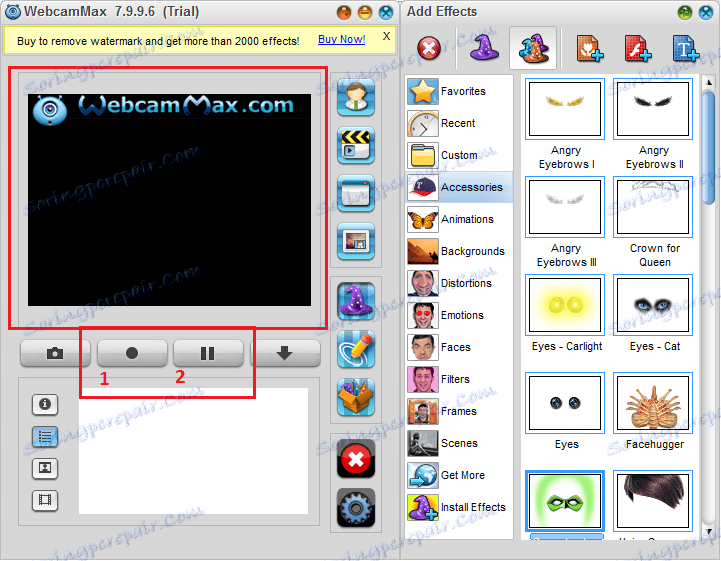The height and width of the screenshot is (561, 721).
Task: Click the red X remove effects button
Action: click(356, 459)
